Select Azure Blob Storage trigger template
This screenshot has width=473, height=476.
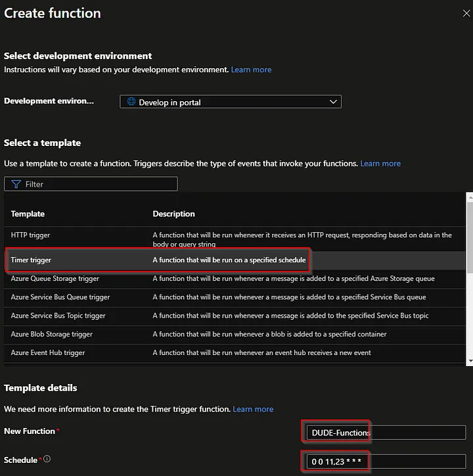pyautogui.click(x=52, y=334)
